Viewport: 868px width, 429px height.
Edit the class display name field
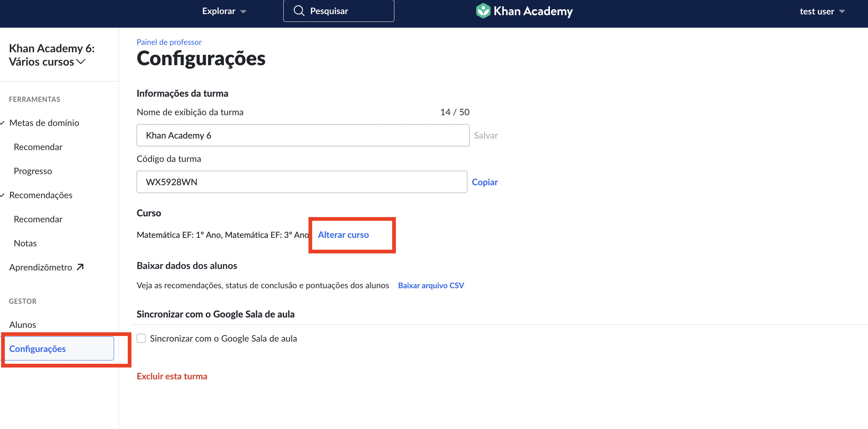point(303,135)
